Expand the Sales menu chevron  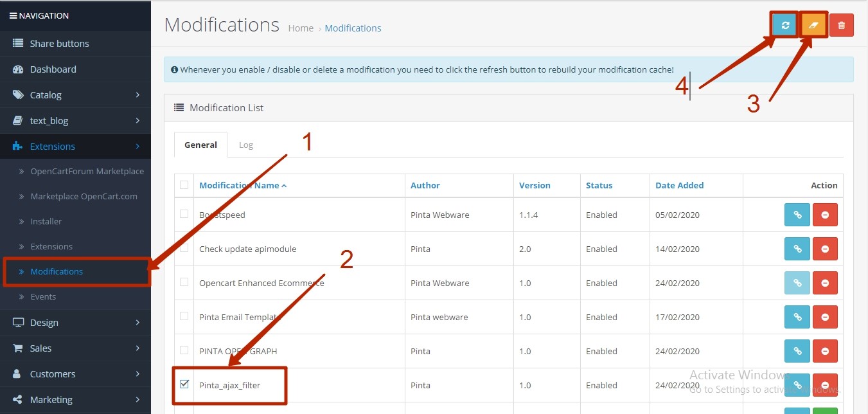pos(137,348)
